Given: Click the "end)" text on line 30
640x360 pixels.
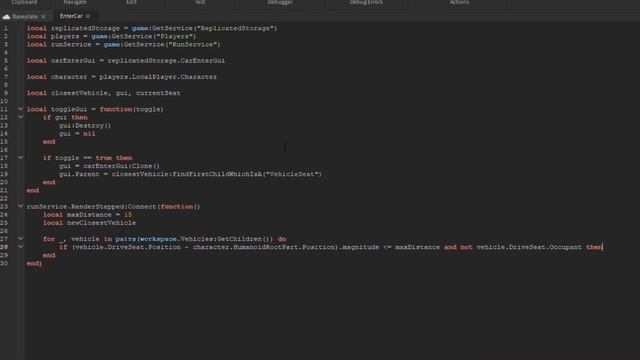Looking at the screenshot, I should click(34, 263).
